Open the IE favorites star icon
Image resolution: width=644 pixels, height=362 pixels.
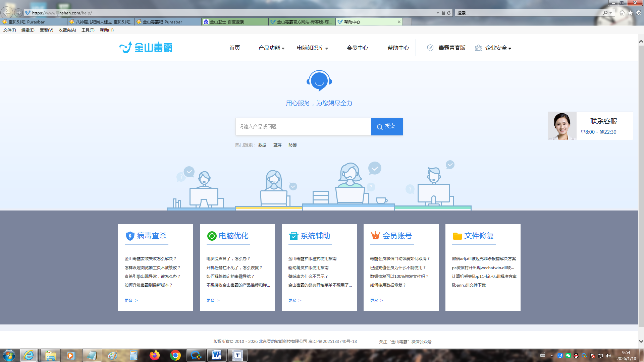pyautogui.click(x=630, y=13)
